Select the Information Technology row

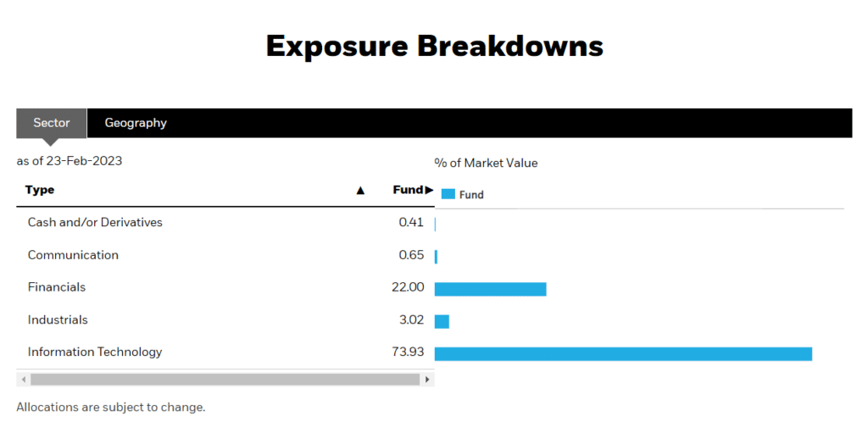225,353
